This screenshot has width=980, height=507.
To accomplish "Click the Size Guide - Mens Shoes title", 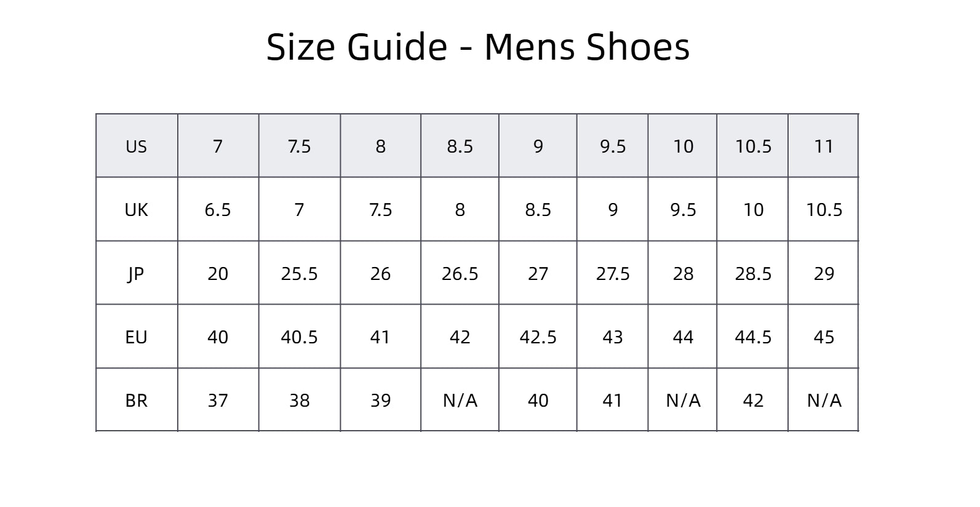I will (x=478, y=47).
